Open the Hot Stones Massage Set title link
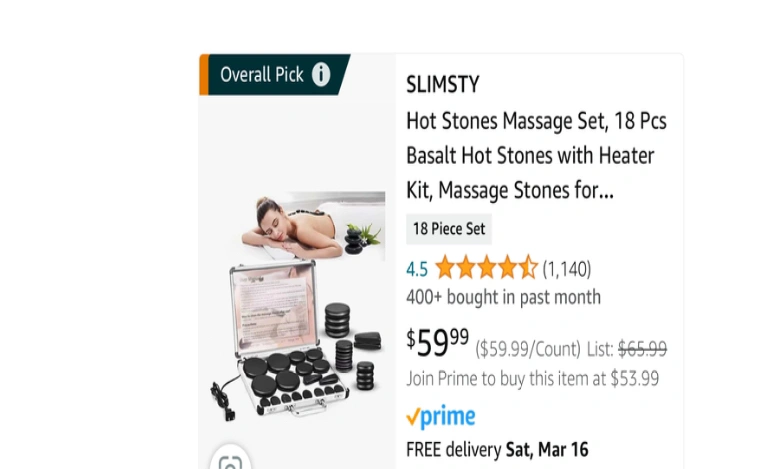The image size is (780, 469). tap(536, 156)
